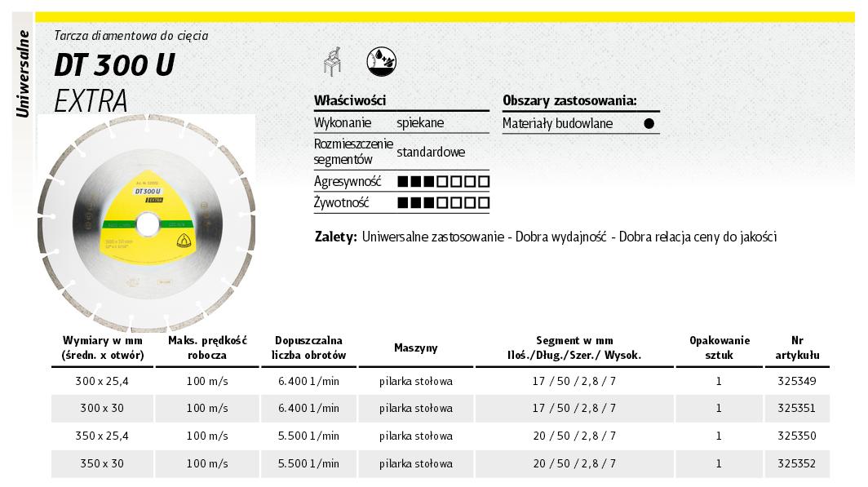Click the '300 x 30' dimension cell
The width and height of the screenshot is (868, 487).
102,409
